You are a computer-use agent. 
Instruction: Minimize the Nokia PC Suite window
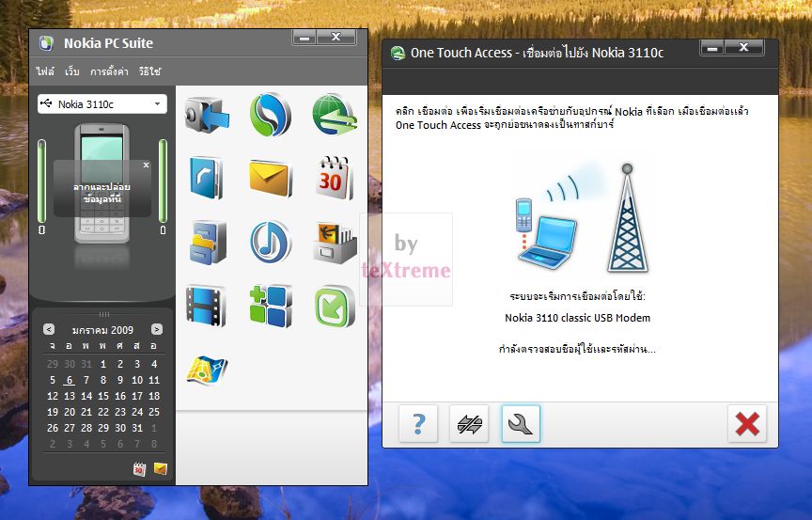[x=304, y=38]
